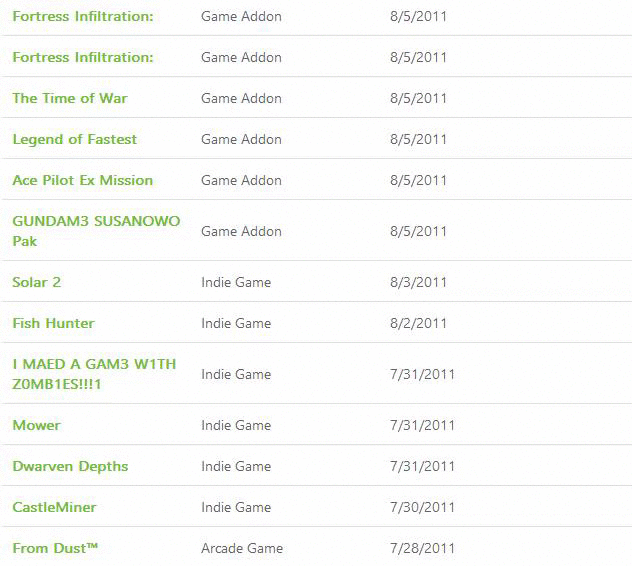Click Game Addon beside Legend of Fastest

[241, 139]
